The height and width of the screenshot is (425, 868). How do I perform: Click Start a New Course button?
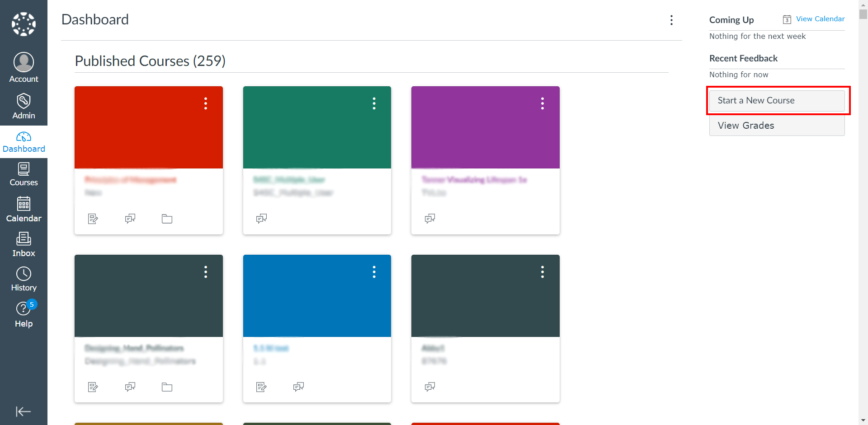pos(777,100)
